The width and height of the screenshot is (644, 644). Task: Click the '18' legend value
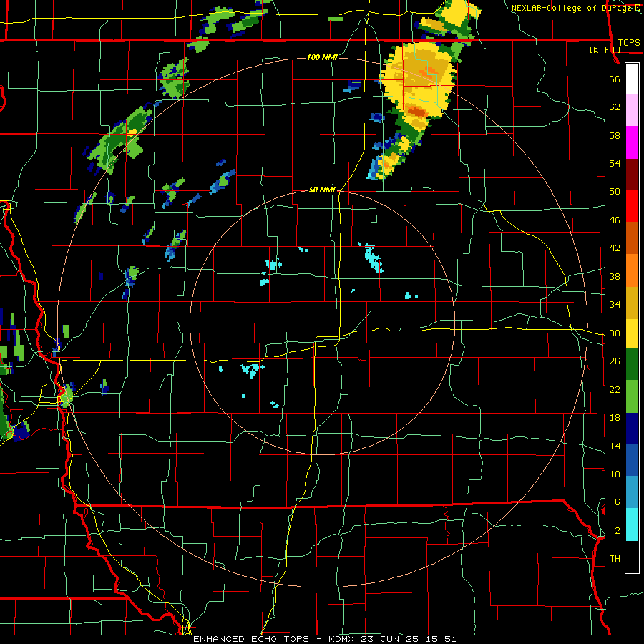pos(615,418)
